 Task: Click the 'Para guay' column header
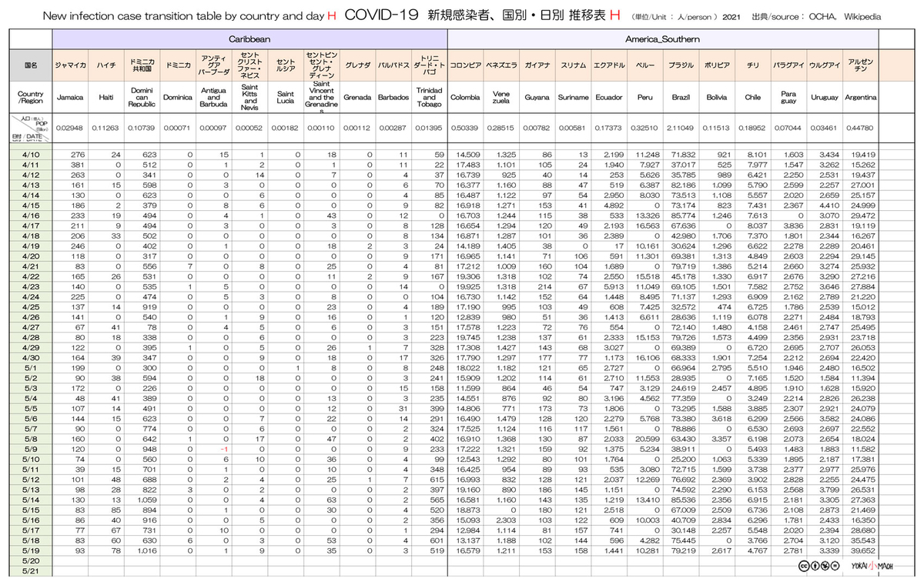788,98
